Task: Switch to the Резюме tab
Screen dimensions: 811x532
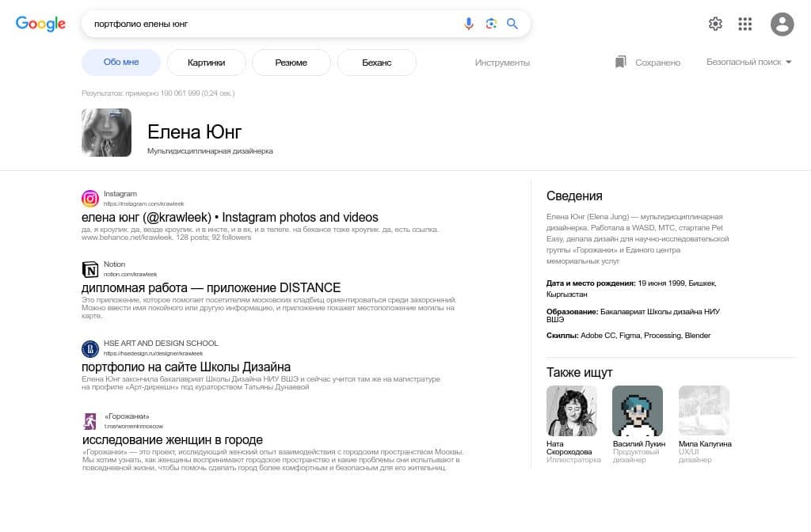Action: [291, 63]
